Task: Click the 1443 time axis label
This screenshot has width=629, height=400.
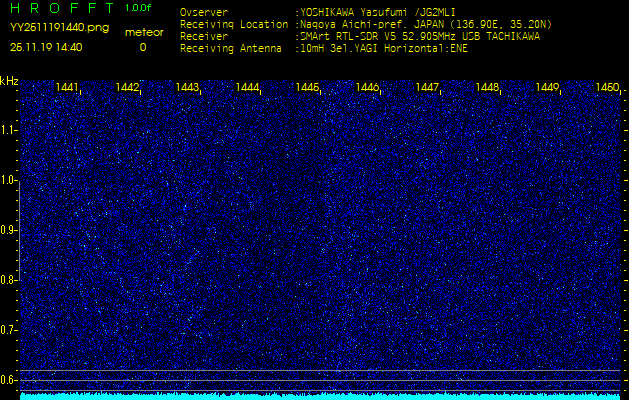Action: pos(187,87)
